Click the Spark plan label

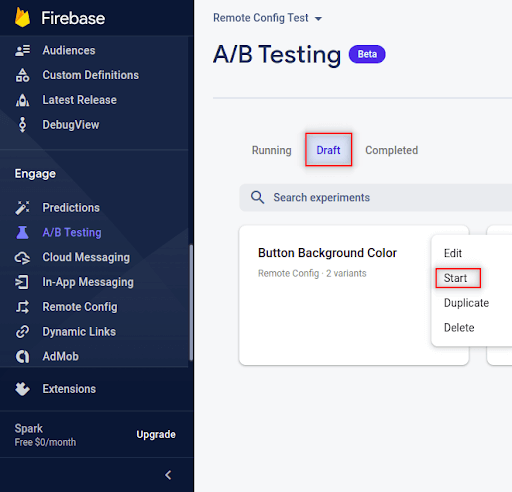pyautogui.click(x=29, y=429)
